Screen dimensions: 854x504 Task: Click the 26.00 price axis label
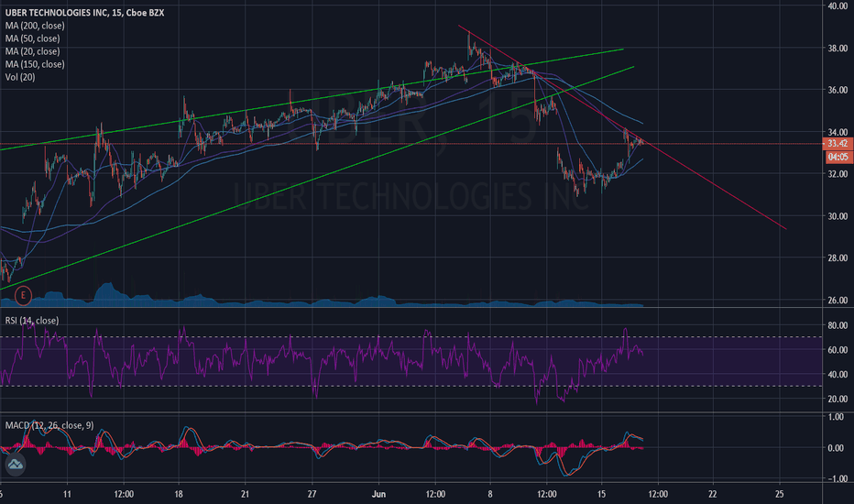[838, 301]
